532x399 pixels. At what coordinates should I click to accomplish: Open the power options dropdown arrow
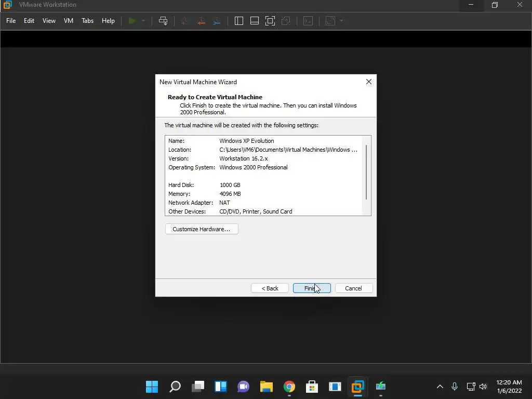click(x=143, y=21)
